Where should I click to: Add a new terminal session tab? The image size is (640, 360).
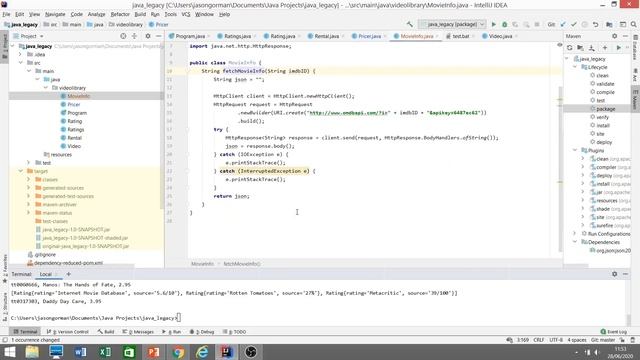(x=69, y=274)
